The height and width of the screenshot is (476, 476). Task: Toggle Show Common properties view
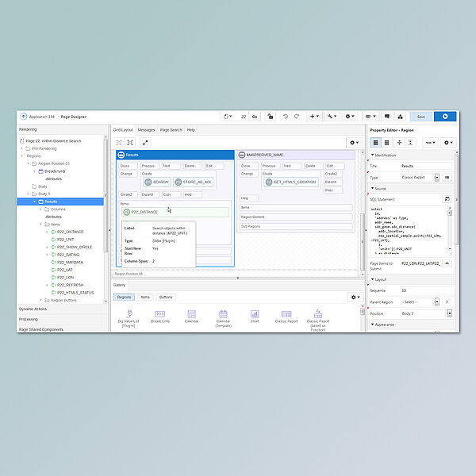click(x=375, y=142)
